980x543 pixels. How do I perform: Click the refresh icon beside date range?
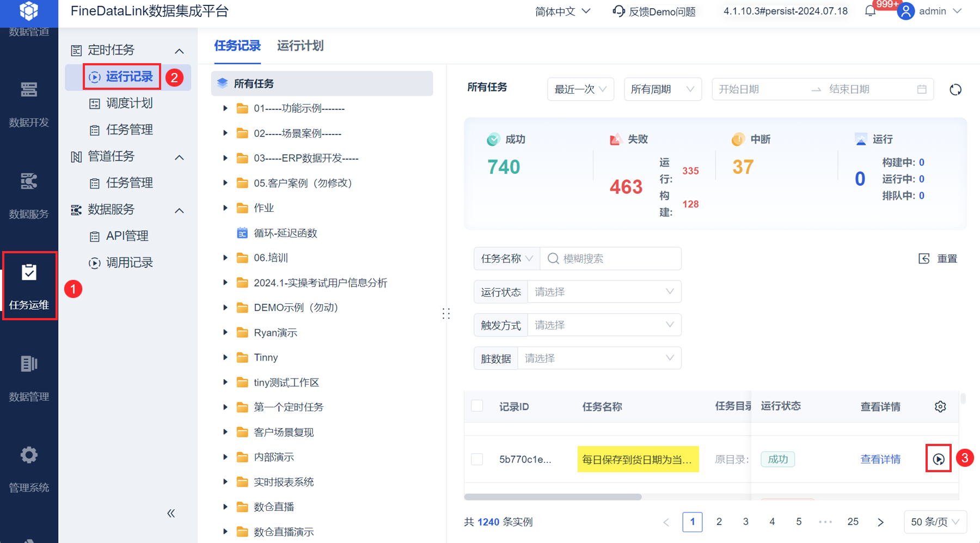(x=955, y=89)
